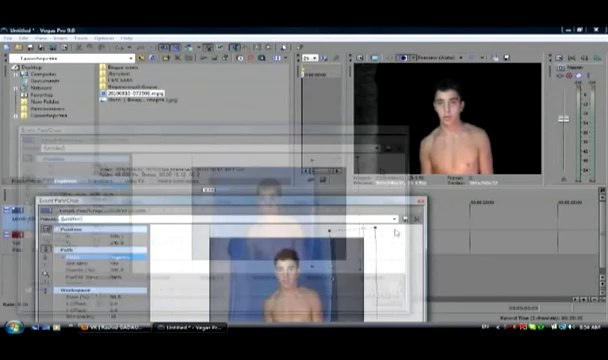Click the Save project floppy icon
This screenshot has width=608, height=360.
click(30, 47)
